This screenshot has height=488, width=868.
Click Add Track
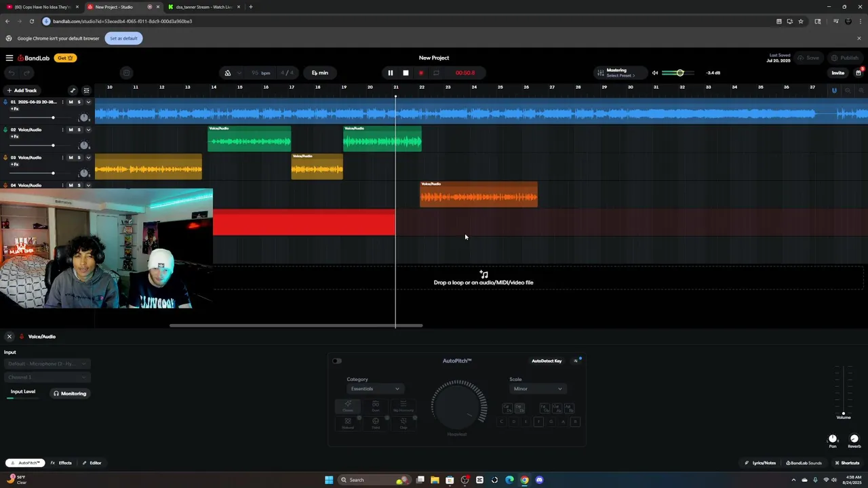[22, 90]
